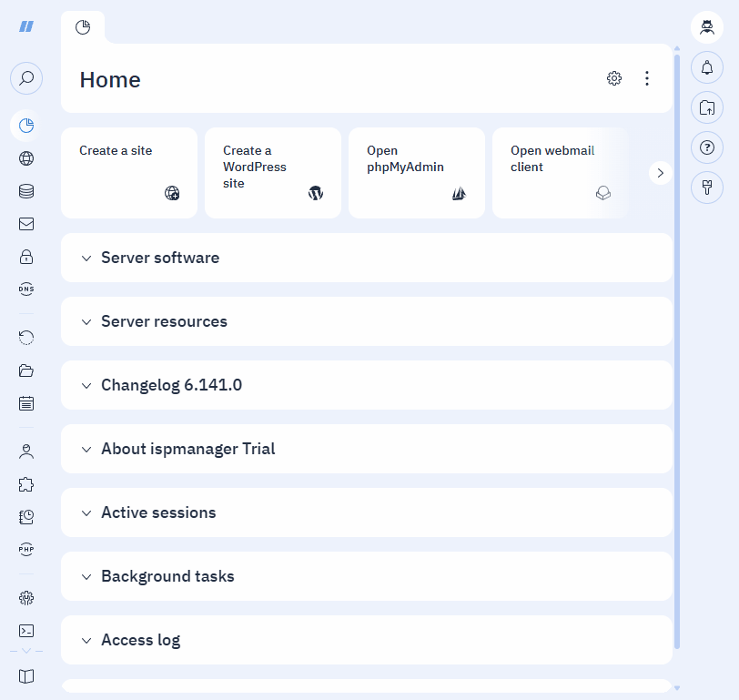739x700 pixels.
Task: Click the Open phpMyAdmin card
Action: 416,173
